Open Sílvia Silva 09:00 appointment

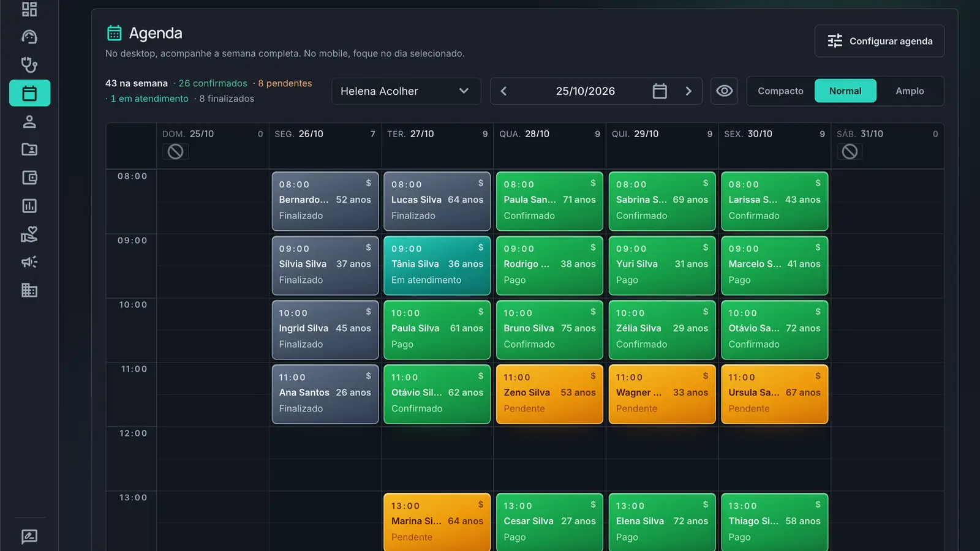pos(325,266)
